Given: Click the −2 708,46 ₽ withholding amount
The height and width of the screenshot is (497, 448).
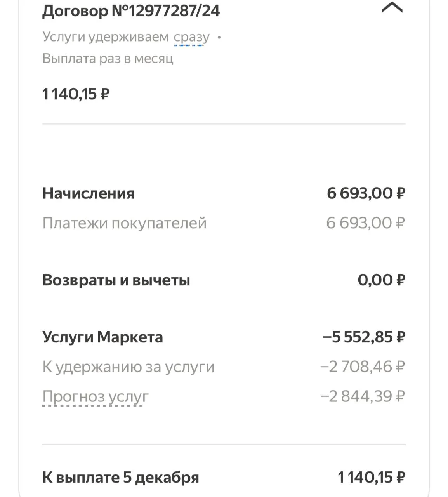Looking at the screenshot, I should point(363,367).
